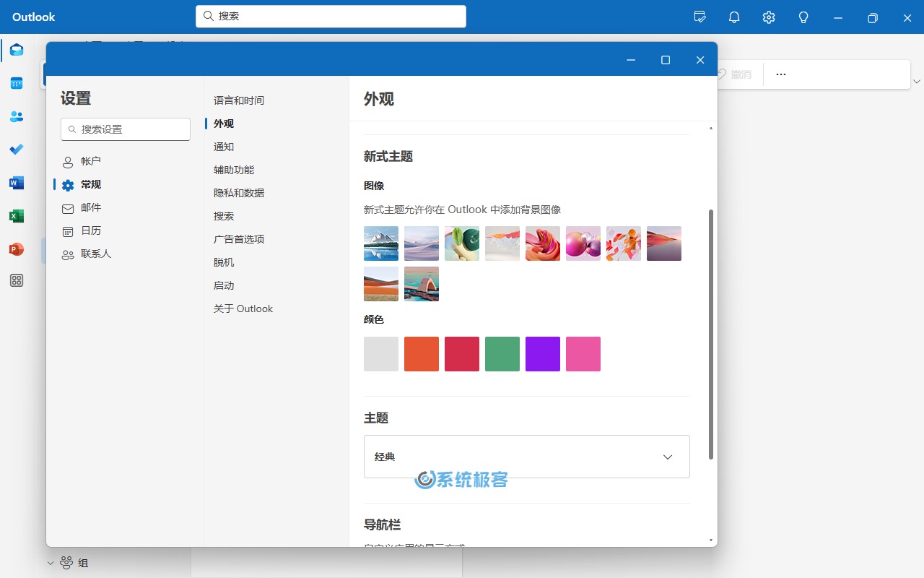This screenshot has width=924, height=578.
Task: Open the Calendar app in sidebar
Action: 17,83
